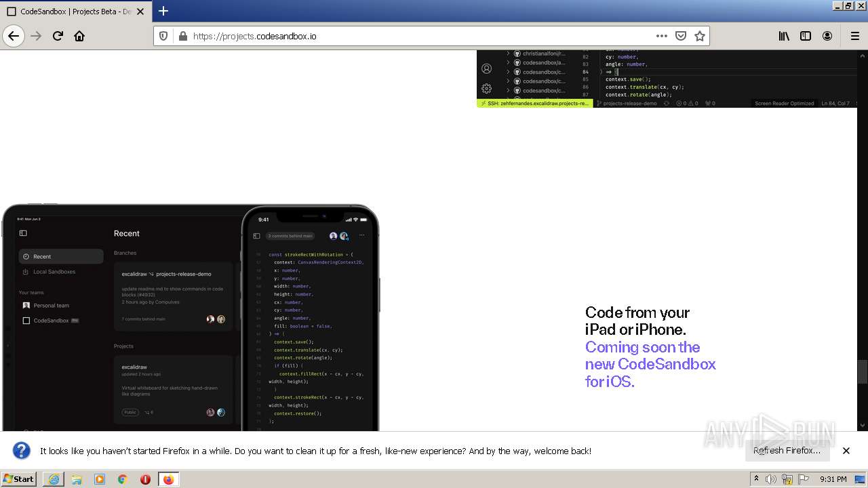Viewport: 868px width, 488px height.
Task: Toggle the Firefox sidebar view
Action: 806,36
